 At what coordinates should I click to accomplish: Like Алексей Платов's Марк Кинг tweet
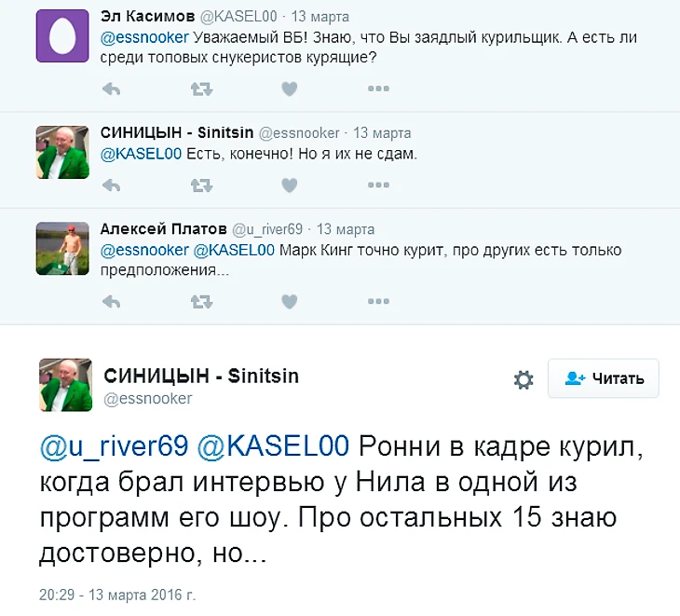(x=290, y=301)
